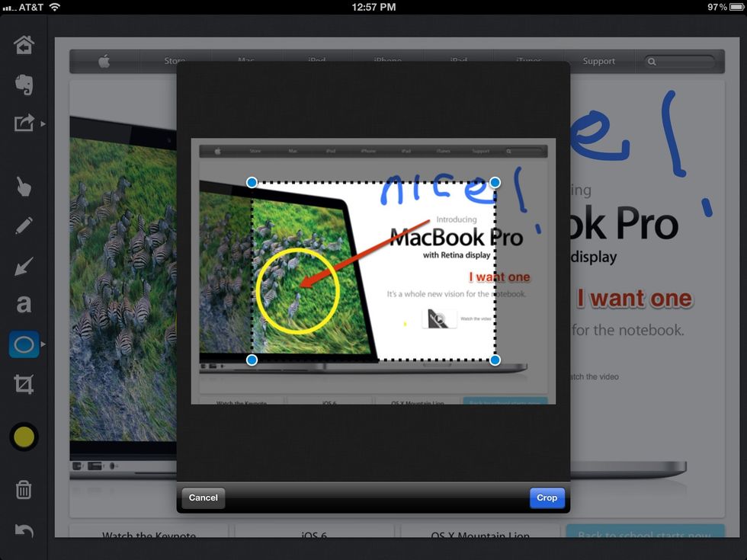Screen dimensions: 747x560
Task: Activate the Crop tool in the sidebar
Action: 24,384
